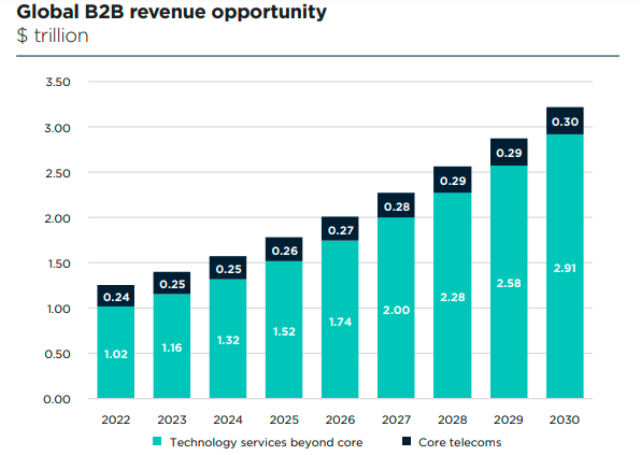This screenshot has height=455, width=640.
Task: Click the 3.50 y-axis tick label
Action: click(x=58, y=82)
